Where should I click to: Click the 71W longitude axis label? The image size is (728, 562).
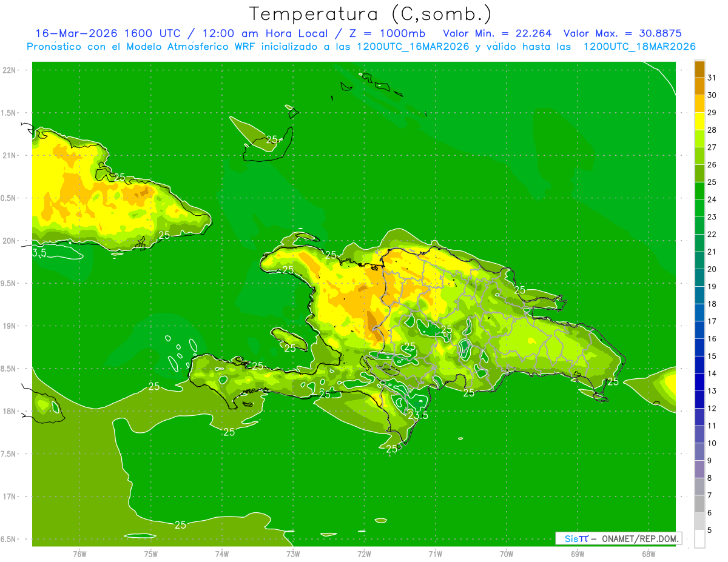(435, 554)
